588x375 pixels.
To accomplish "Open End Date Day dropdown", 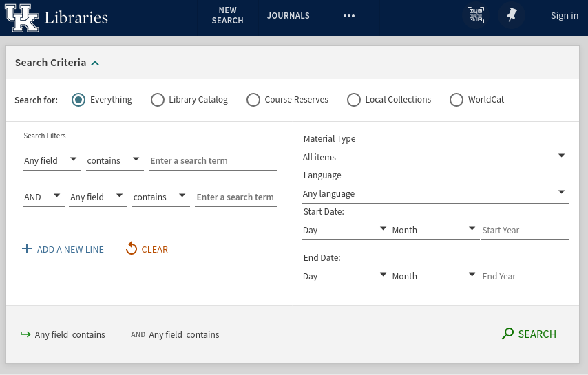I will coord(345,276).
